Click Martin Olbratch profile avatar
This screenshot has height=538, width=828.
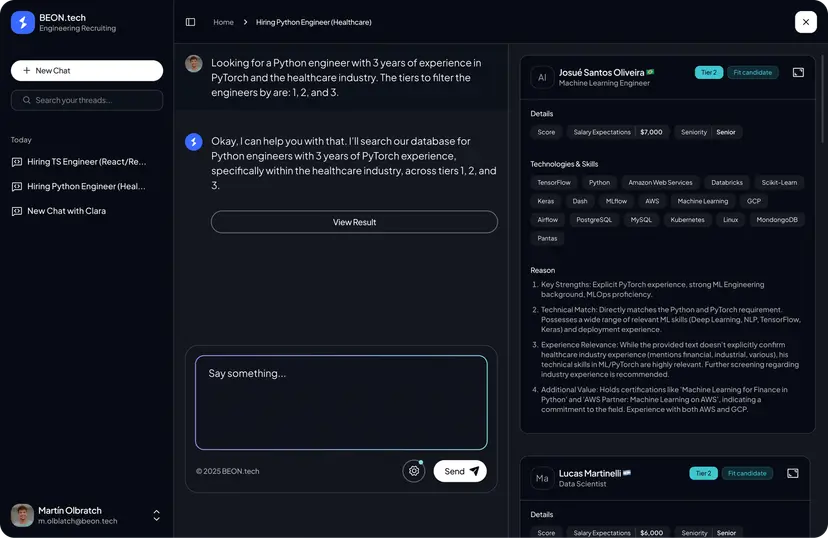point(22,515)
